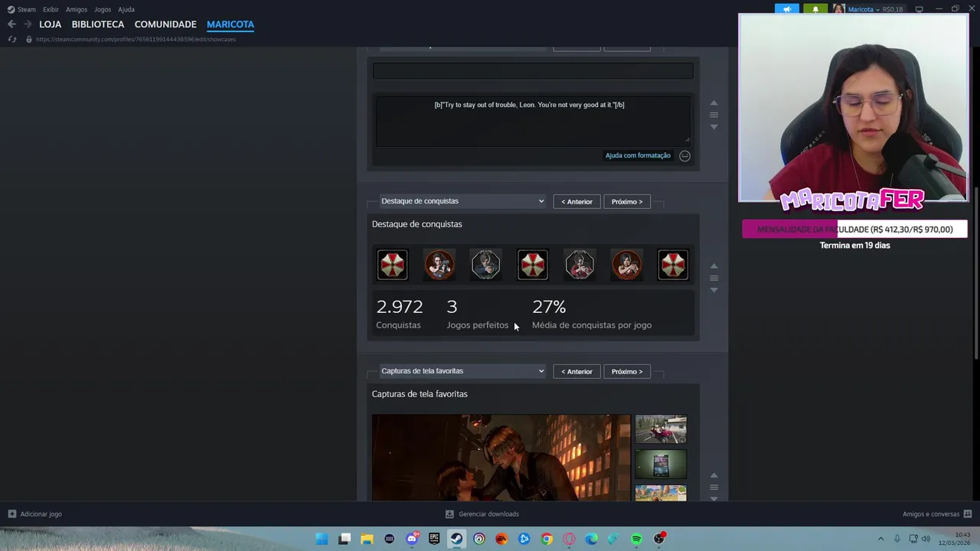
Task: Open Gerenciar downloads at the bottom
Action: (x=482, y=514)
